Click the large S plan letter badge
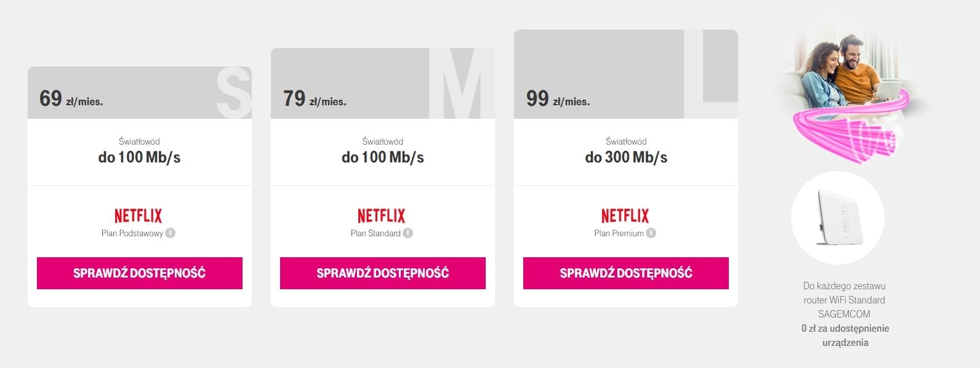The height and width of the screenshot is (368, 980). [x=233, y=93]
